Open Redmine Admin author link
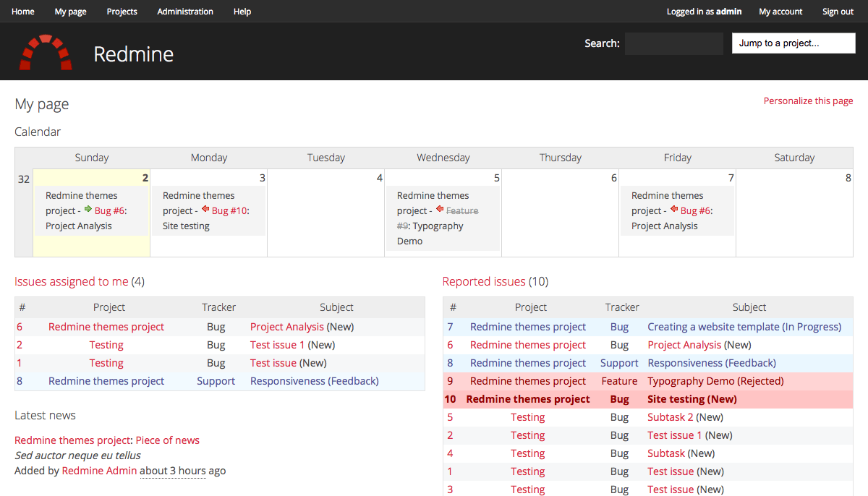868x496 pixels. pos(99,471)
